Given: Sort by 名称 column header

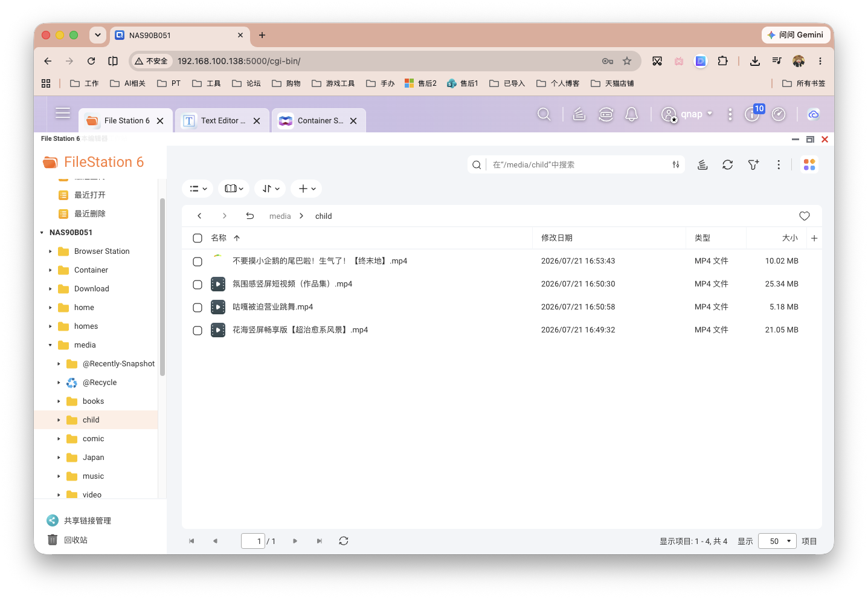Looking at the screenshot, I should tap(219, 238).
